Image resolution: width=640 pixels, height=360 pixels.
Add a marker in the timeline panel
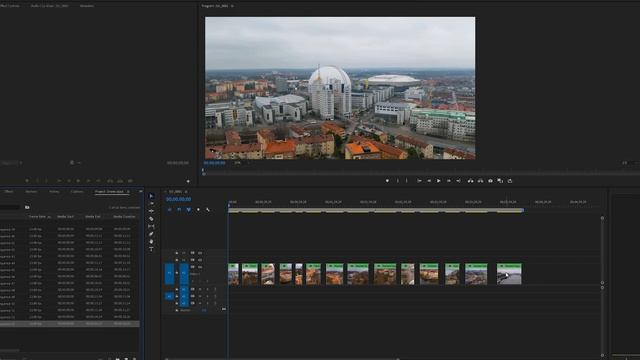(198, 210)
